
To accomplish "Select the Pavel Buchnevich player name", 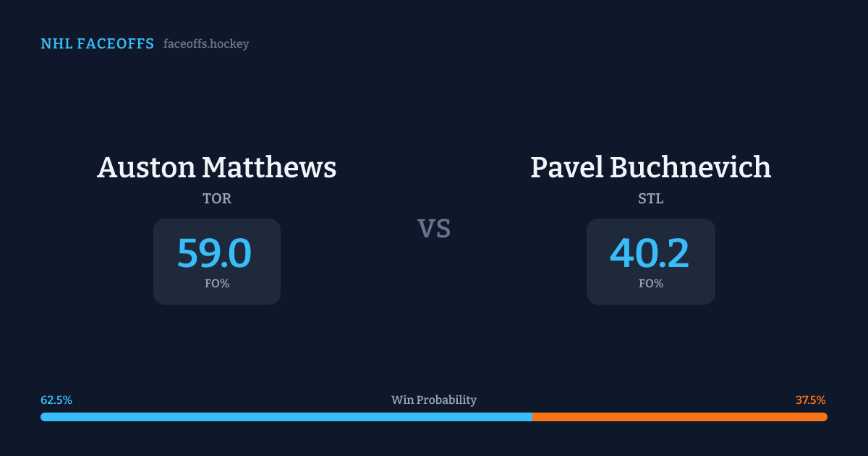I will (x=650, y=167).
